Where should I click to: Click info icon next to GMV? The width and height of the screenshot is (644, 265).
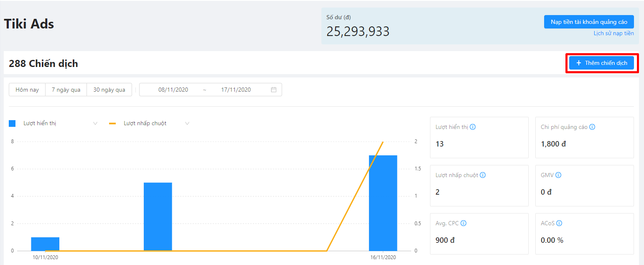(558, 175)
